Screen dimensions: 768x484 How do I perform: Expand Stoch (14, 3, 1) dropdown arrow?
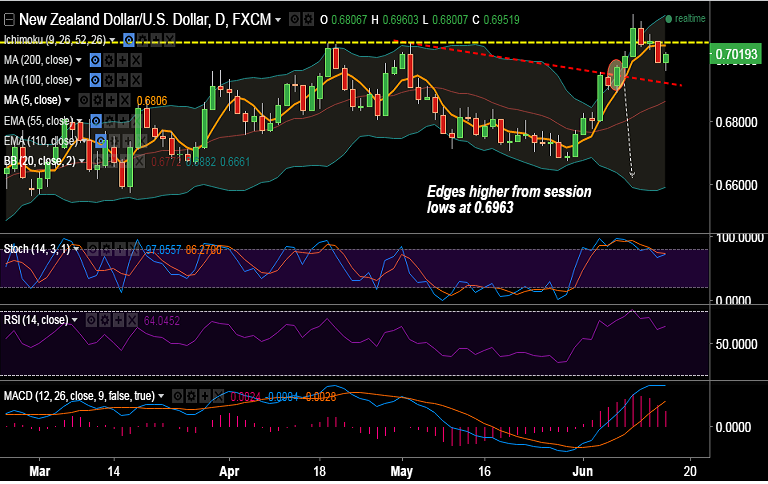coord(76,249)
